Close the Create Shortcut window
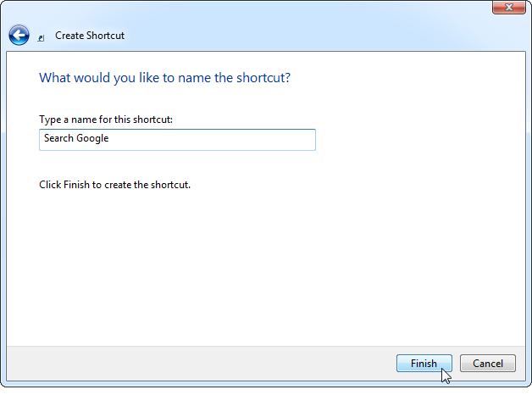The height and width of the screenshot is (395, 532). (508, 7)
